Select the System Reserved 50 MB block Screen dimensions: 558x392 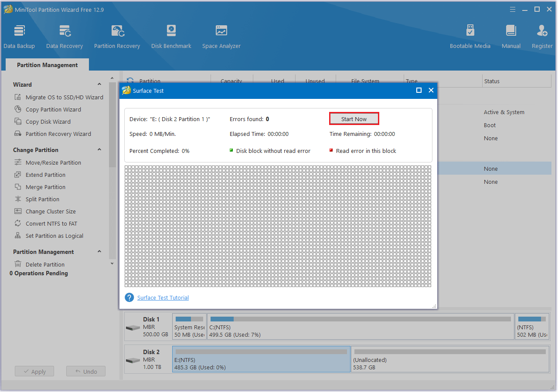click(189, 327)
